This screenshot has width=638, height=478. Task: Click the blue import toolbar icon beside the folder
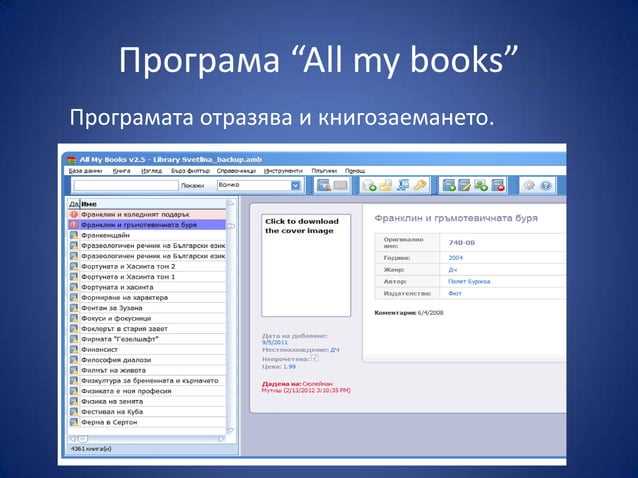click(403, 186)
